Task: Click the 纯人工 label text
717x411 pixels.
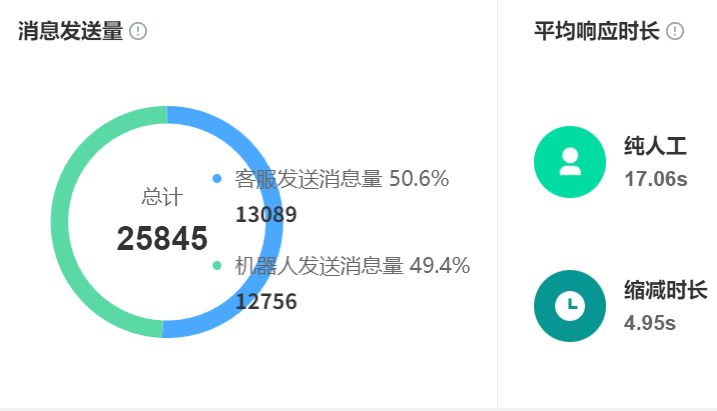Action: pyautogui.click(x=655, y=148)
